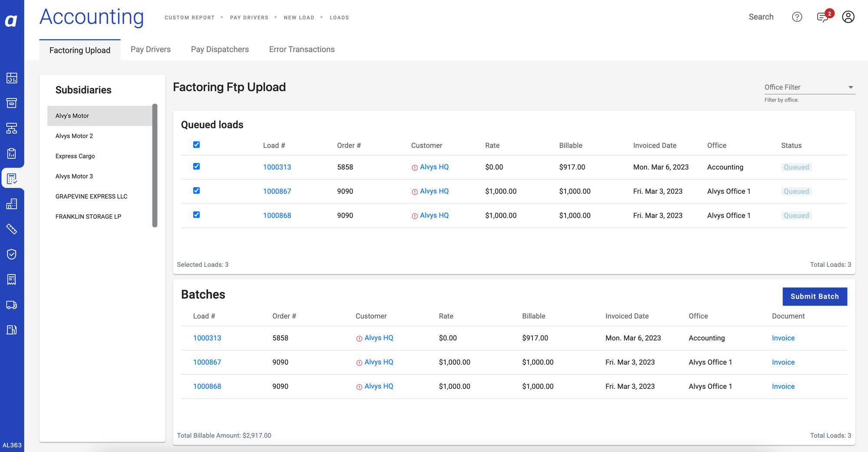Screen dimensions: 868x452
Task: Open the Office Filter dropdown
Action: (x=809, y=87)
